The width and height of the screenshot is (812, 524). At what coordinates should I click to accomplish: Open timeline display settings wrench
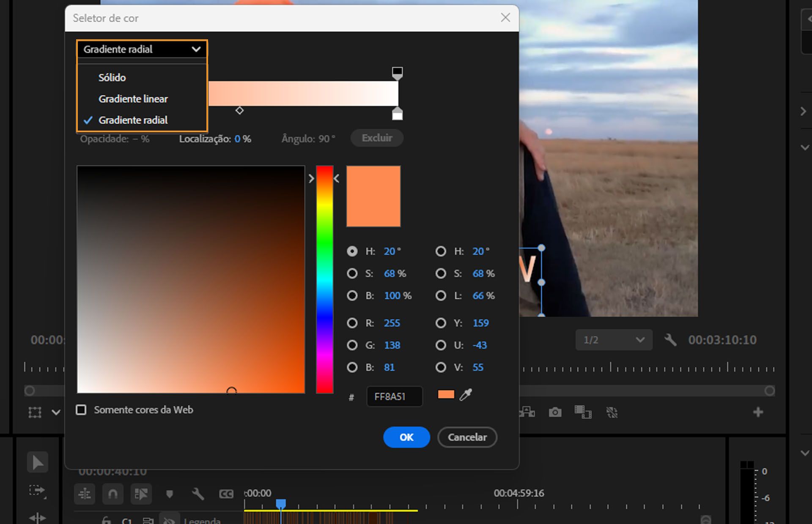[198, 494]
